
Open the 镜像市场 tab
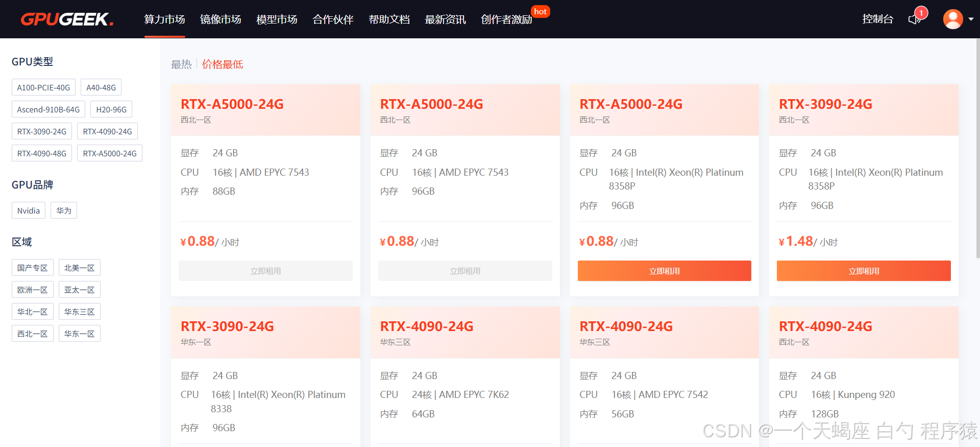tap(220, 19)
